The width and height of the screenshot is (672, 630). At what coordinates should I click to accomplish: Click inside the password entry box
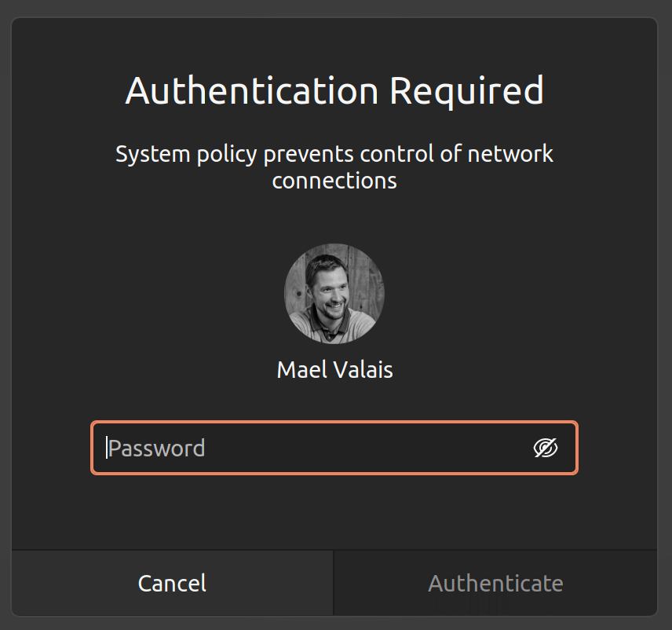(x=314, y=448)
